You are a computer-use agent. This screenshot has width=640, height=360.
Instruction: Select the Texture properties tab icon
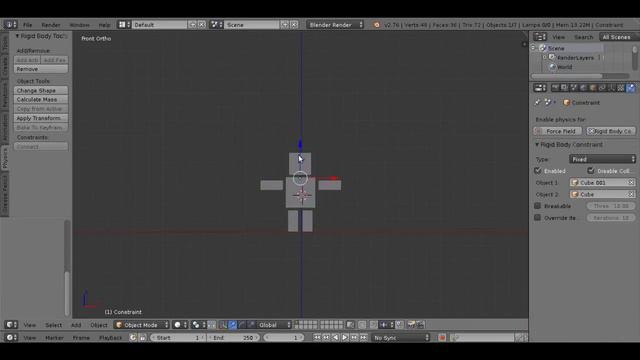click(x=621, y=88)
